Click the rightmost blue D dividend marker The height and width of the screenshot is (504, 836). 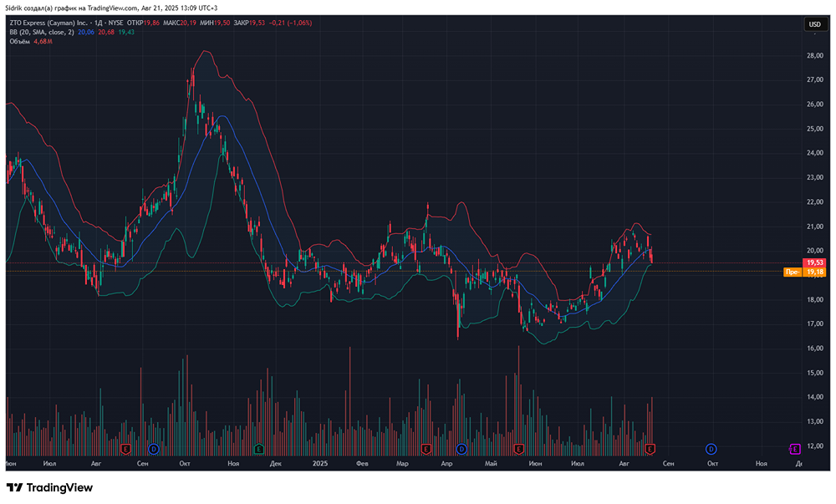tap(711, 449)
